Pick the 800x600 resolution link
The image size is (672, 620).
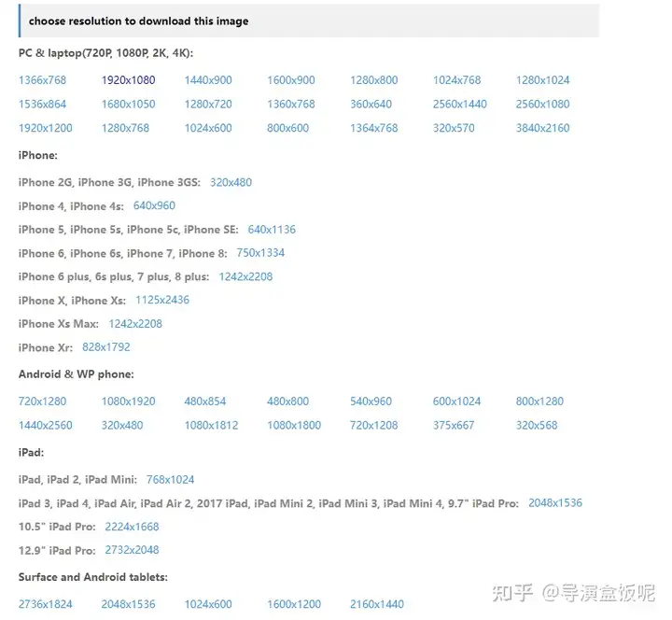tap(288, 128)
